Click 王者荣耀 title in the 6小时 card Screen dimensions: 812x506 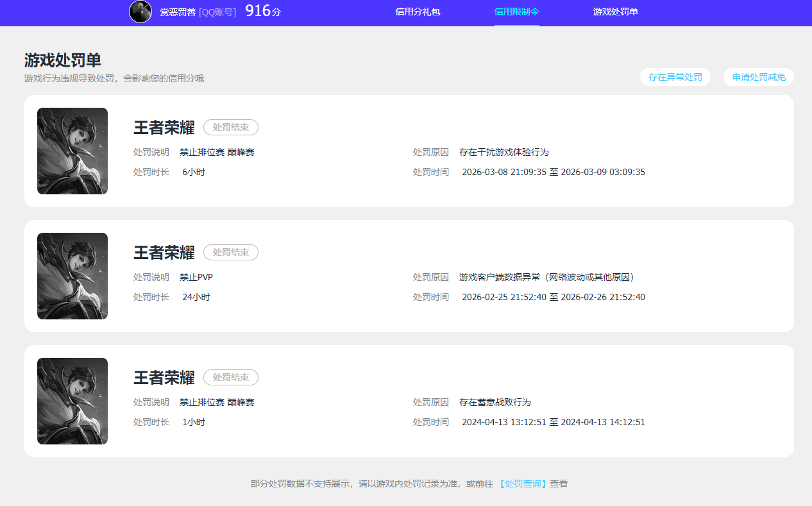164,127
